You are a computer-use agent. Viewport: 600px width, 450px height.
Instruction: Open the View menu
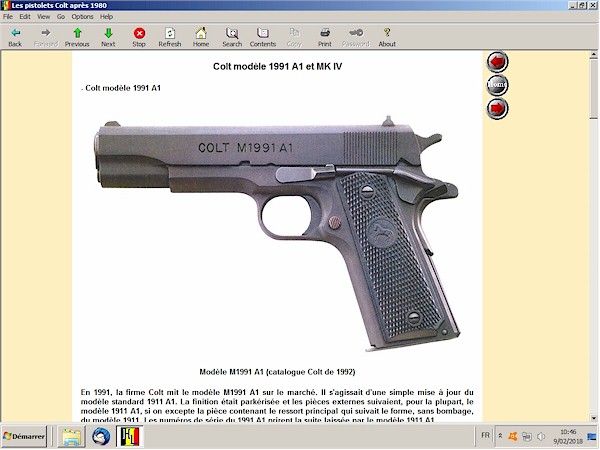(x=43, y=16)
